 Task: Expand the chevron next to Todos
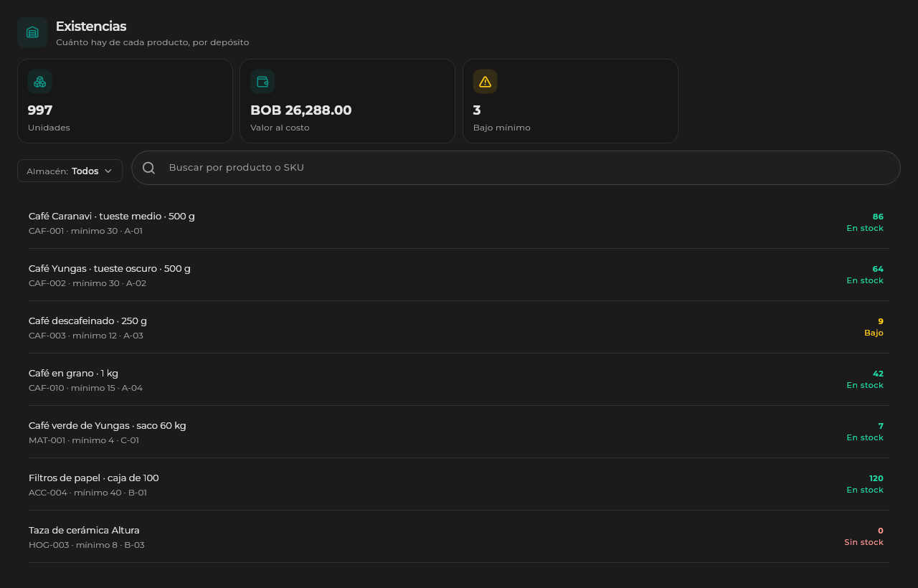pos(108,171)
